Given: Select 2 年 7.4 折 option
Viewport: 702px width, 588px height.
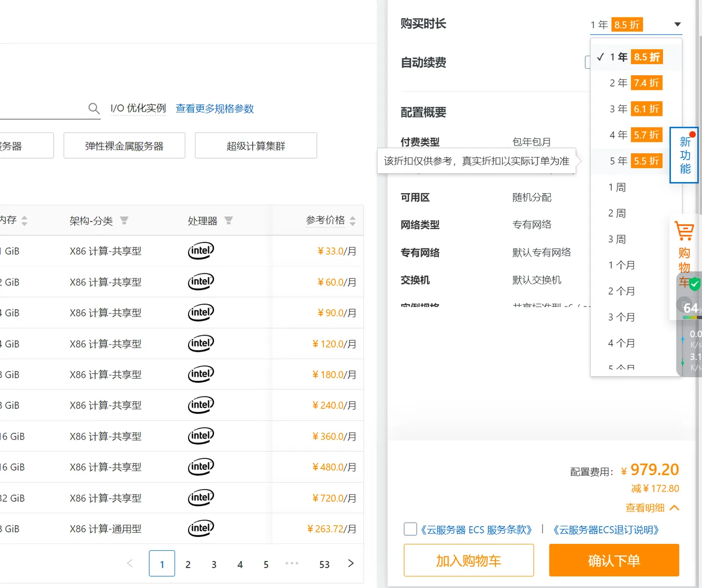Looking at the screenshot, I should click(x=636, y=83).
